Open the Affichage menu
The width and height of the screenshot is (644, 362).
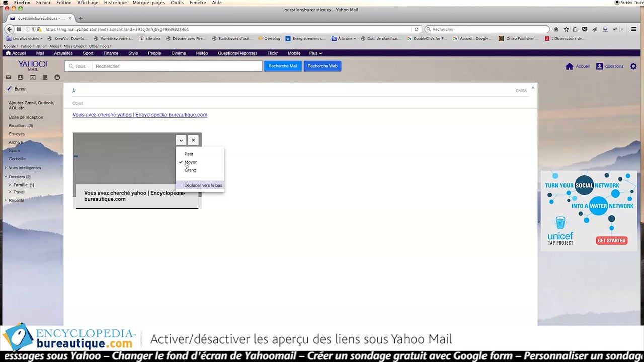click(88, 3)
